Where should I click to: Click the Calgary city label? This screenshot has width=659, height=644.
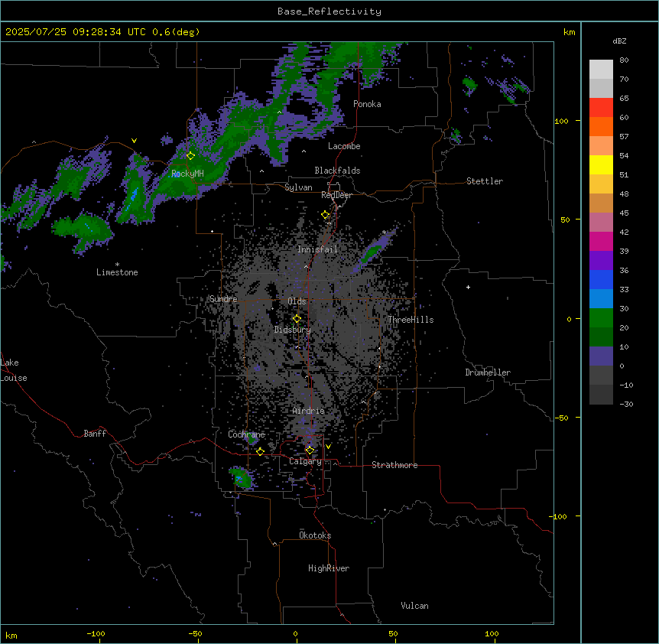305,461
